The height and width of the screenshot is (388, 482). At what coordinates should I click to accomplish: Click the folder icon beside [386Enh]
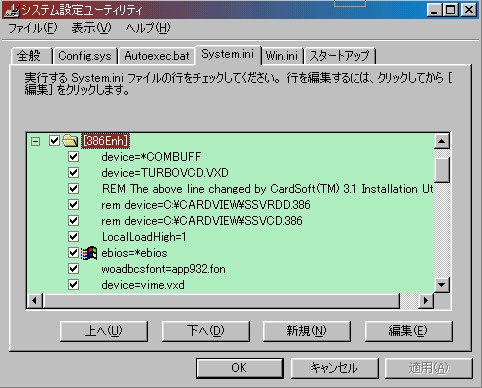70,141
